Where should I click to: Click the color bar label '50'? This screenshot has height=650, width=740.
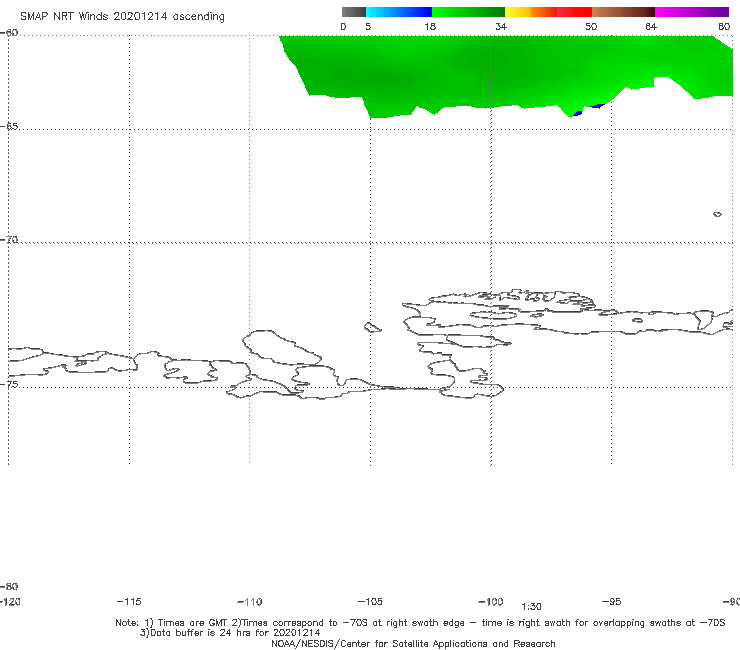[x=591, y=27]
